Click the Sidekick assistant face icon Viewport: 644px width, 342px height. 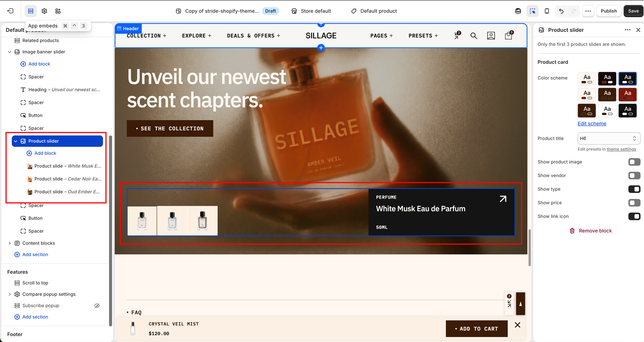518,11
